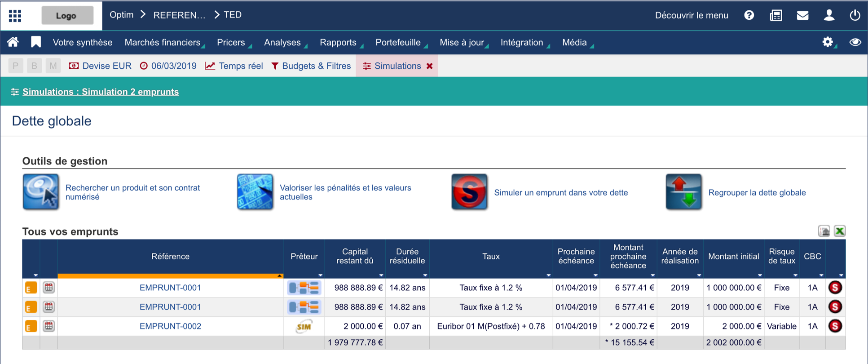Click the home icon
This screenshot has height=364, width=868.
[x=13, y=42]
